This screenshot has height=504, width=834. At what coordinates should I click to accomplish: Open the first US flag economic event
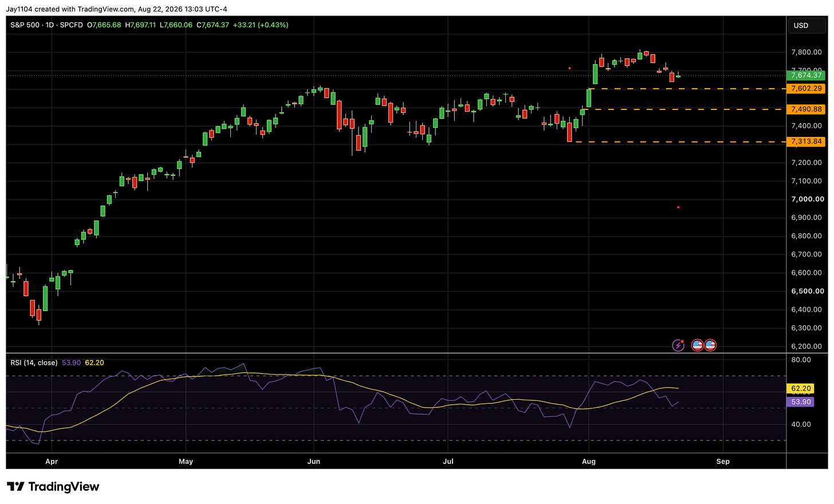697,345
